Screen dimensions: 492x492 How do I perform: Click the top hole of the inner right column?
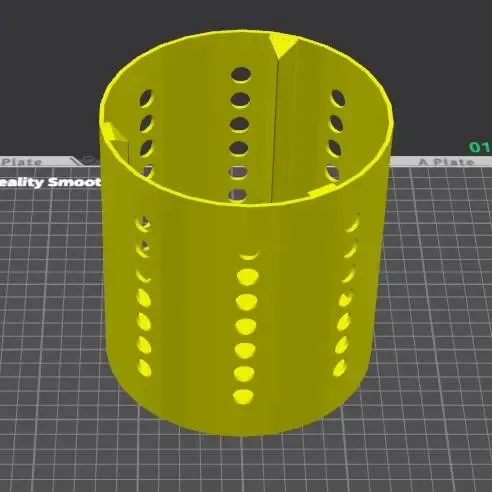coord(338,98)
